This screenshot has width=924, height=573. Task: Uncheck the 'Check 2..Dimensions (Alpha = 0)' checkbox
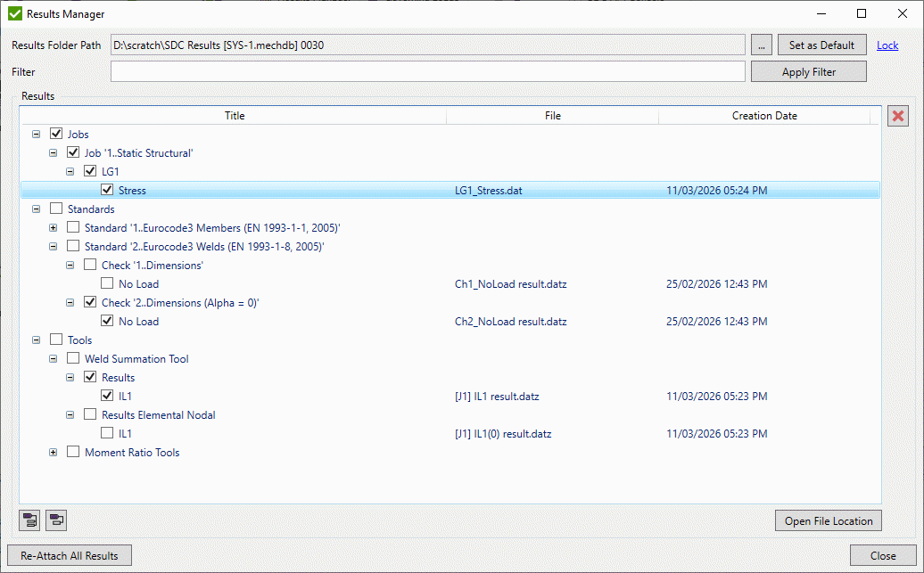tap(90, 302)
